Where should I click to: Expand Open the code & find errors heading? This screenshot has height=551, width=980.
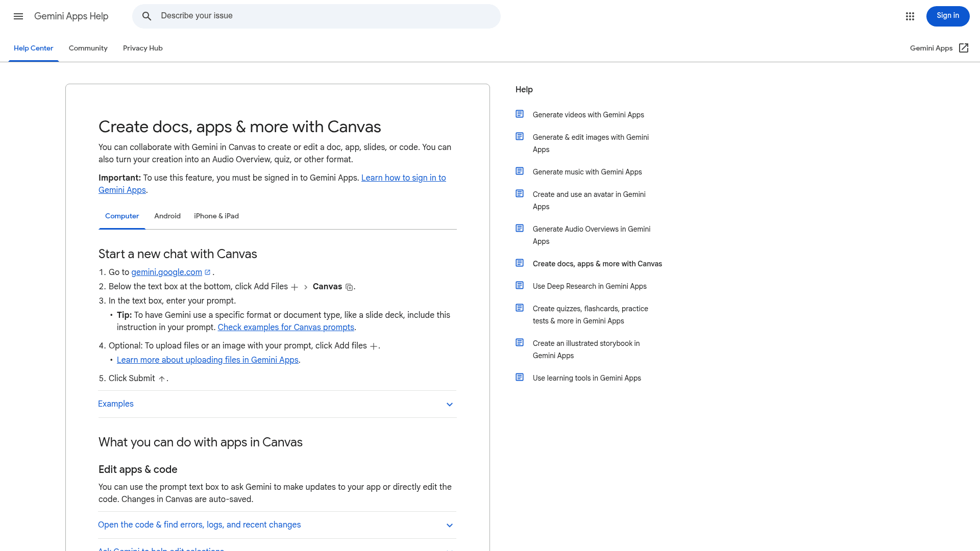coord(277,525)
